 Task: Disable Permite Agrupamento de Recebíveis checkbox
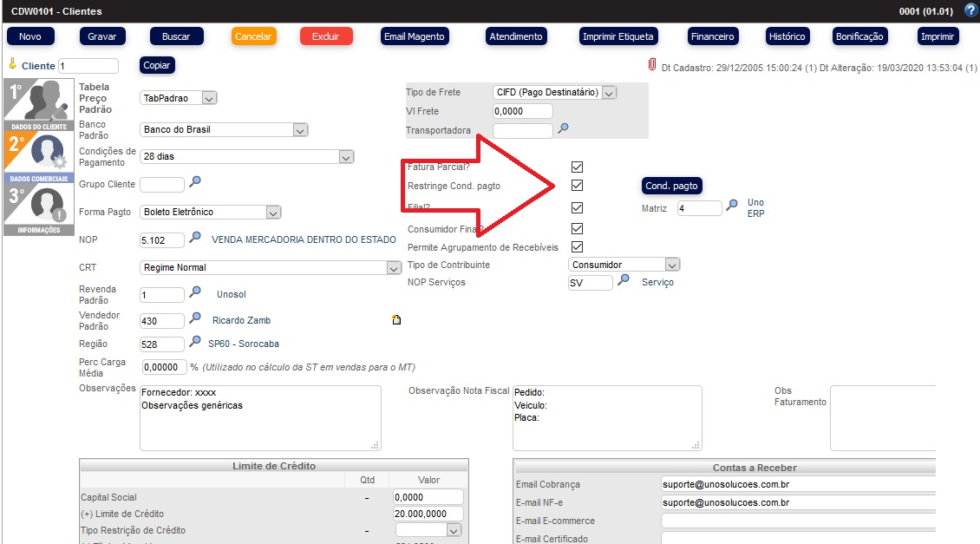pyautogui.click(x=577, y=247)
